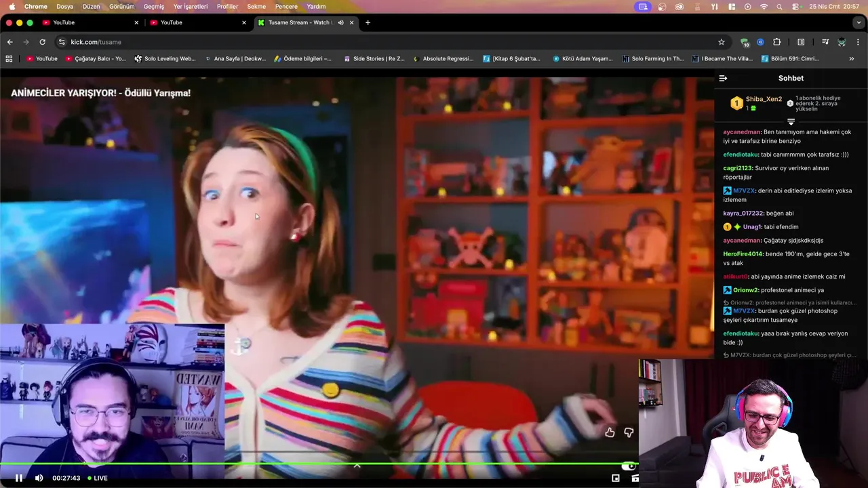Switch to second YouTube tab
868x488 pixels.
point(197,22)
